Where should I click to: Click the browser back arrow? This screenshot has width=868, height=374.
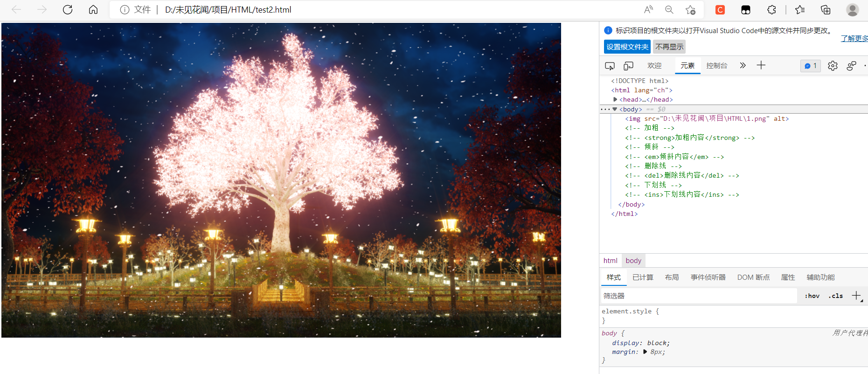pyautogui.click(x=16, y=9)
